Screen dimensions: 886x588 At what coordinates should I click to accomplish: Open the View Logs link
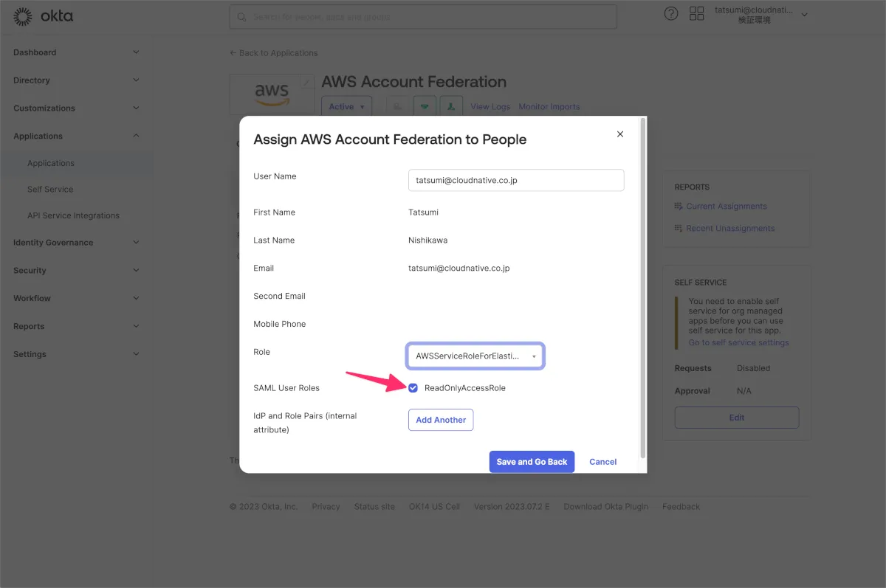(x=490, y=107)
